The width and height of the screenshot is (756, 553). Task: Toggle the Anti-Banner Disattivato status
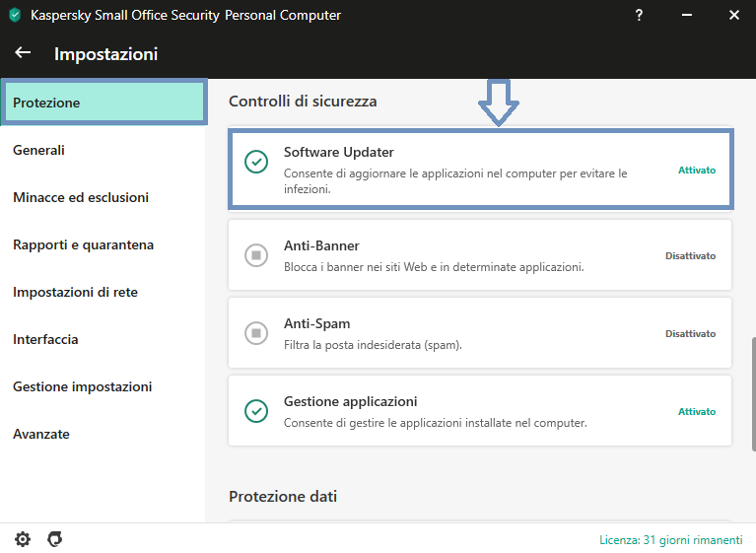click(x=690, y=256)
